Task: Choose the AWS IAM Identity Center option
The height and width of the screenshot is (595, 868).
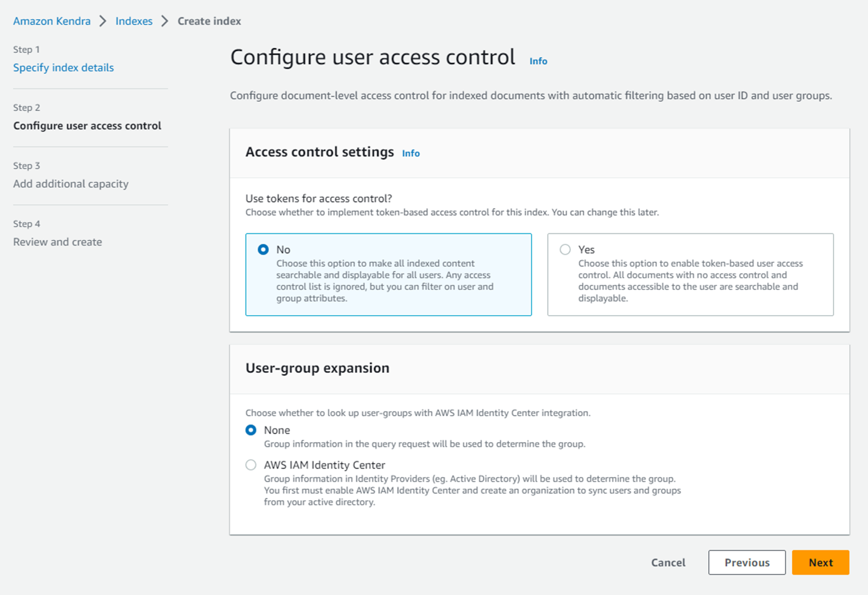Action: point(251,465)
